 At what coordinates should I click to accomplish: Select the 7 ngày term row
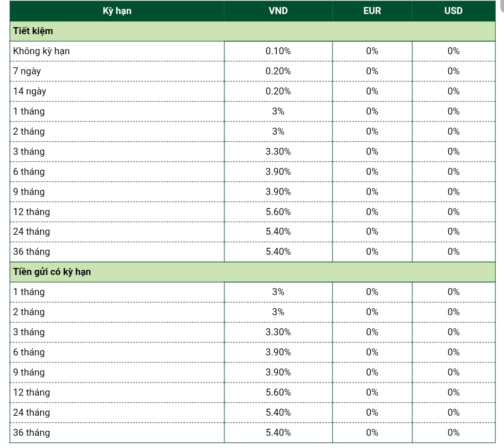click(x=252, y=71)
